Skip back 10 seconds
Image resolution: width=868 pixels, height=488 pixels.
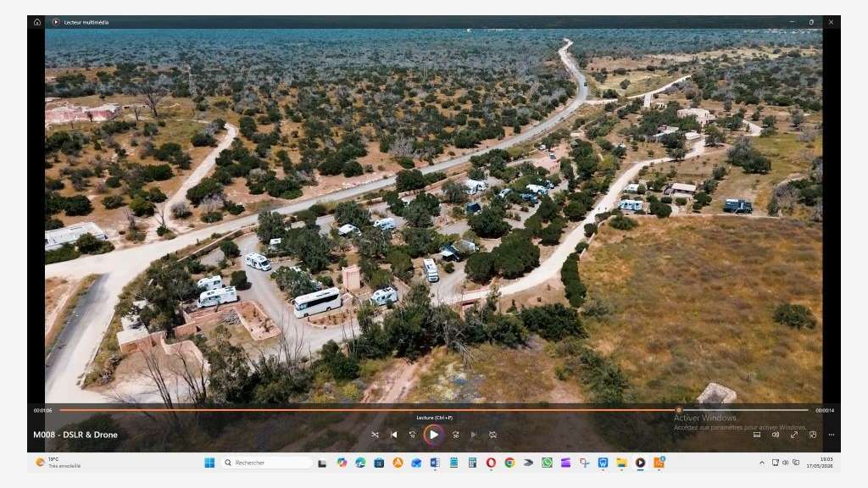pyautogui.click(x=413, y=435)
